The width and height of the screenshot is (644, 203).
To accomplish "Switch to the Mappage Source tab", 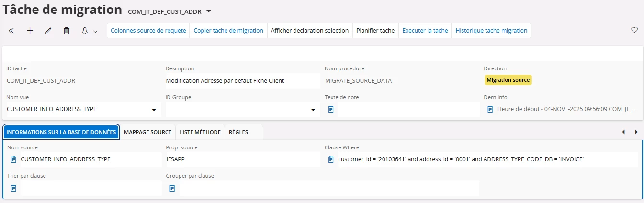I will point(147,132).
